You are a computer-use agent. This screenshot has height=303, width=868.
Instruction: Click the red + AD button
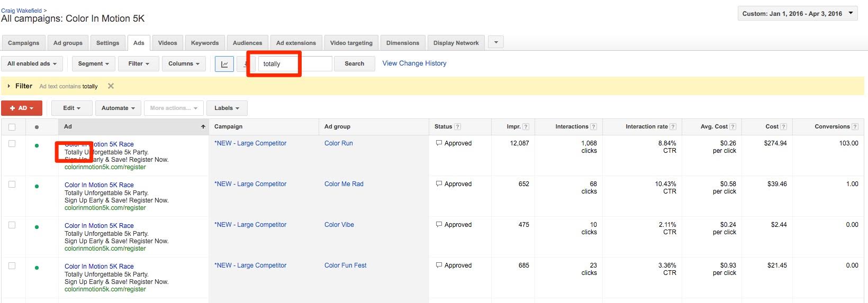point(22,108)
